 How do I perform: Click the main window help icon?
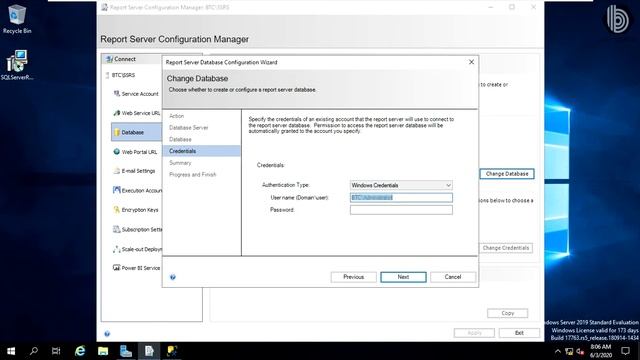coord(107,334)
